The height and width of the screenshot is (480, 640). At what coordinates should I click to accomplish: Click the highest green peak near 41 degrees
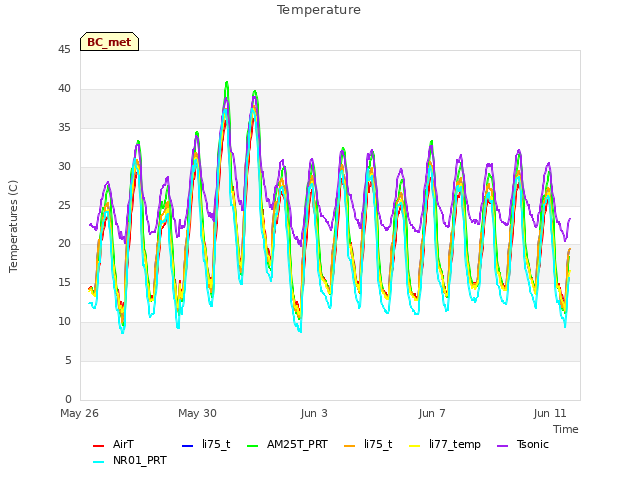click(x=227, y=82)
